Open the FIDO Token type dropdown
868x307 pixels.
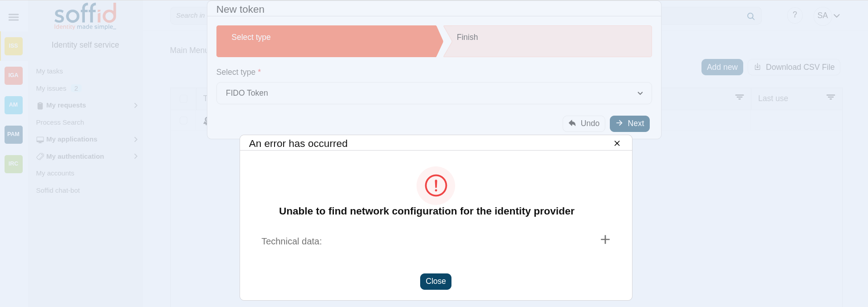[x=434, y=93]
